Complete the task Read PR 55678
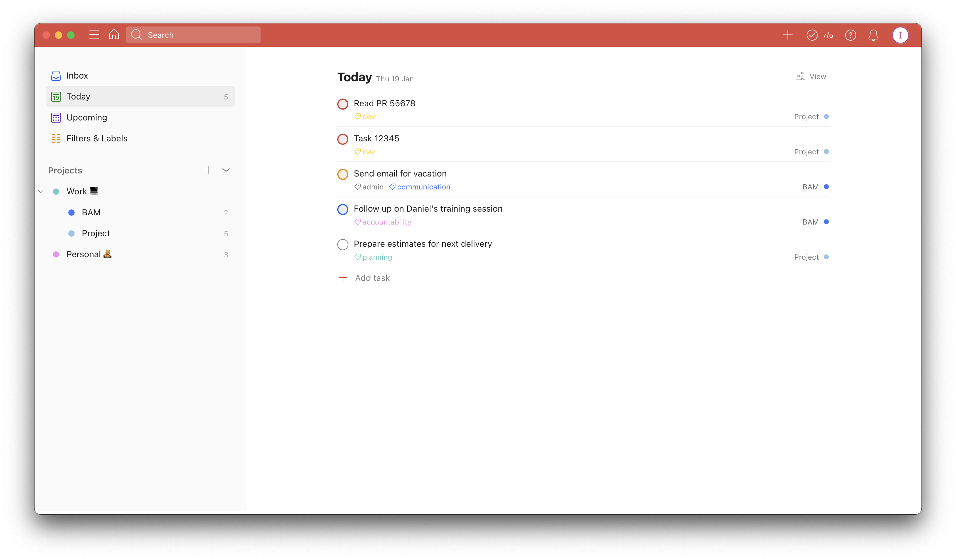 342,104
